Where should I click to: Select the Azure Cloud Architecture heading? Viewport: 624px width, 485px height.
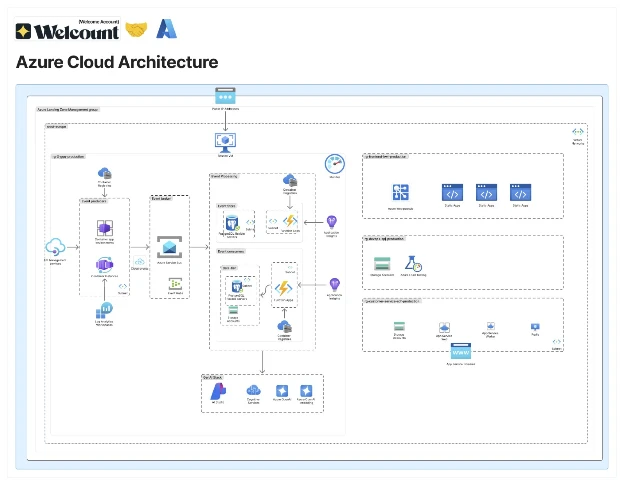click(x=117, y=62)
